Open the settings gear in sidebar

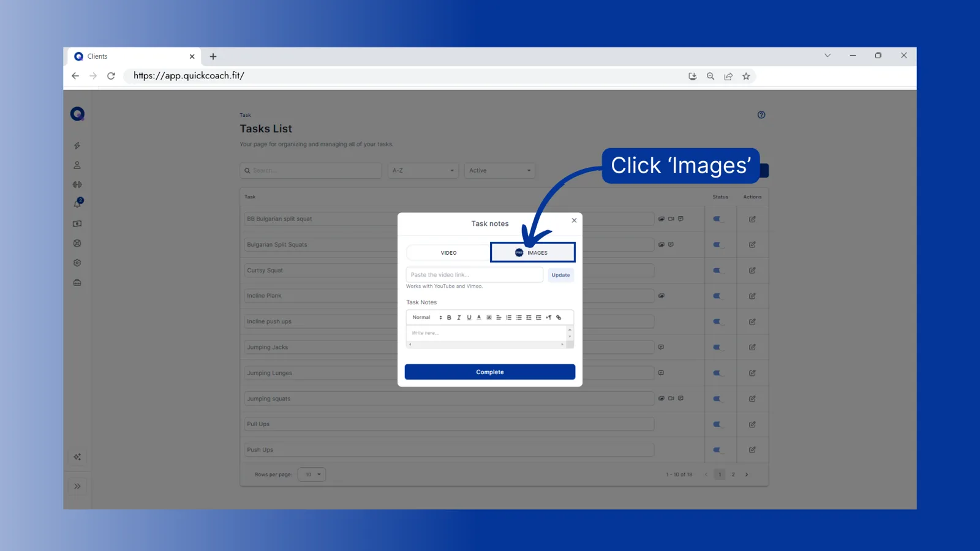click(x=77, y=263)
